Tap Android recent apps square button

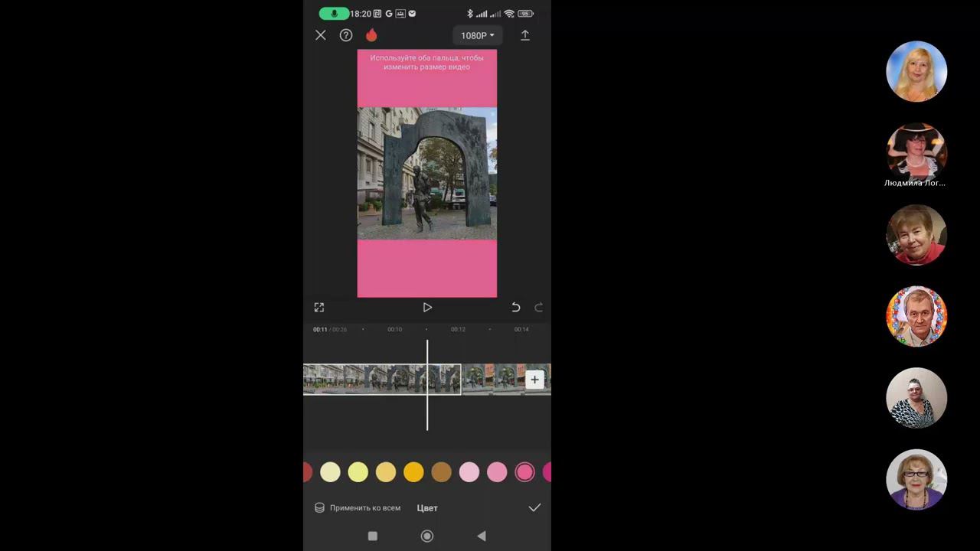373,536
